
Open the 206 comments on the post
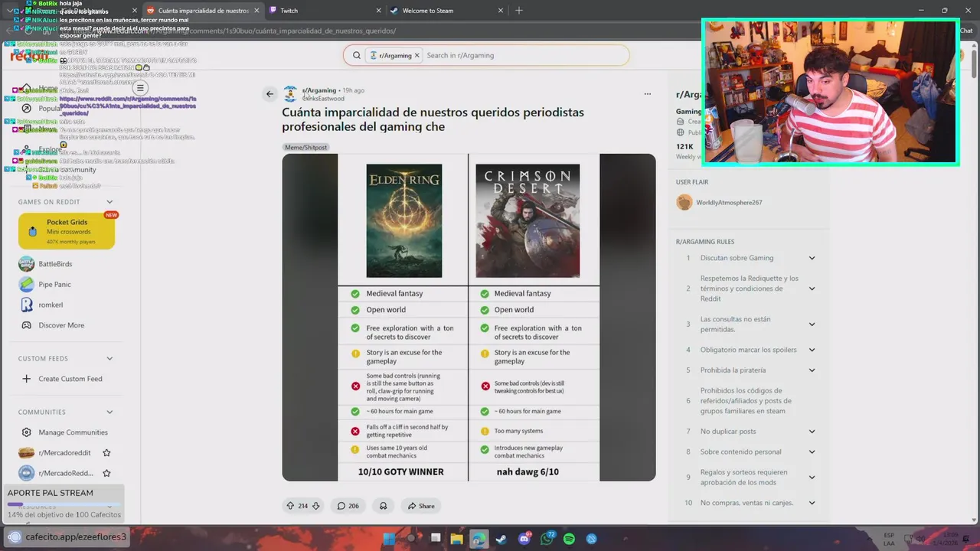(348, 506)
